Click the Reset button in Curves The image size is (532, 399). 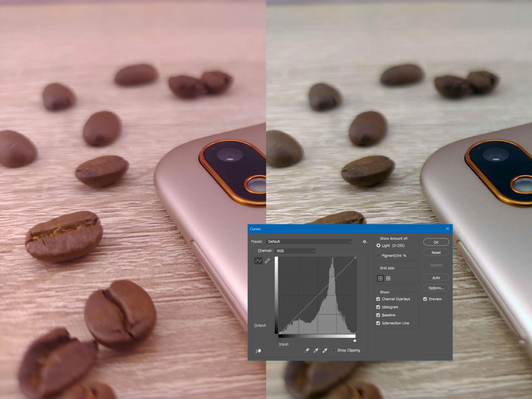[436, 252]
